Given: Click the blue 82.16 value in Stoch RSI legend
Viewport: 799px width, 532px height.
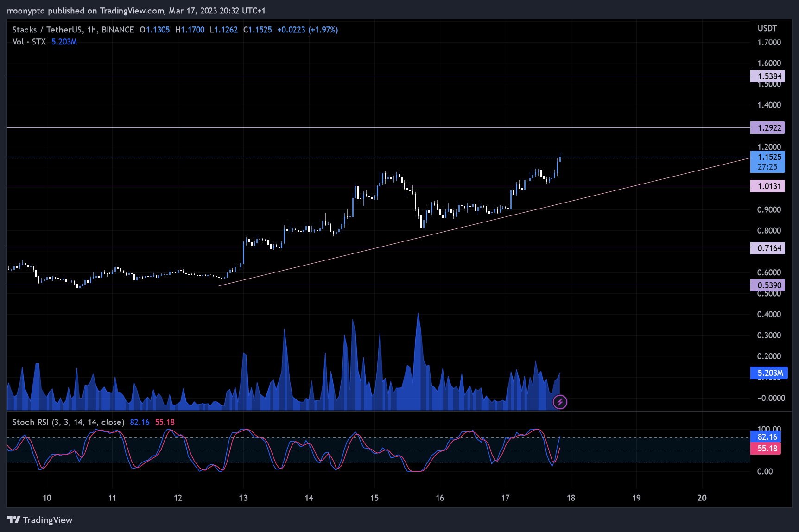Looking at the screenshot, I should (140, 422).
